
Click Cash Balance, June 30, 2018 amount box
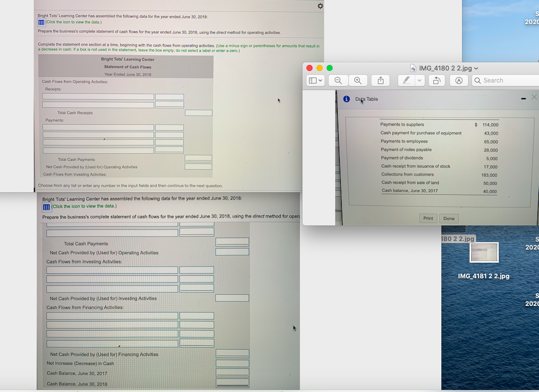click(x=232, y=383)
